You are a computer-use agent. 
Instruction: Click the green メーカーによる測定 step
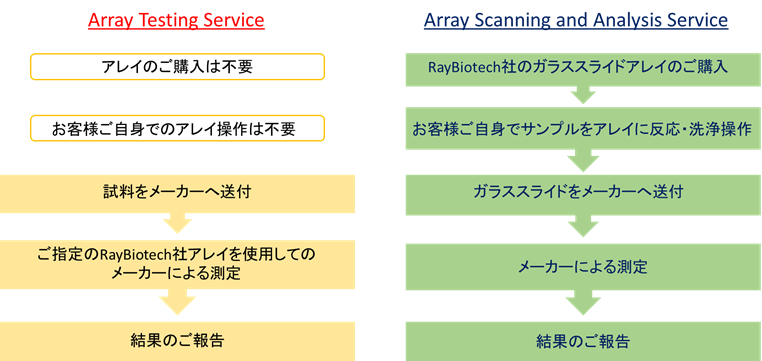583,267
